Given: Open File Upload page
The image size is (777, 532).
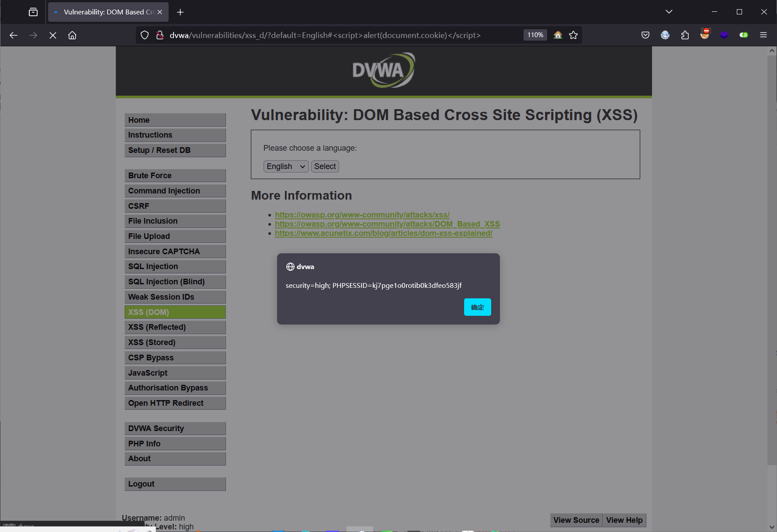Looking at the screenshot, I should pos(175,236).
